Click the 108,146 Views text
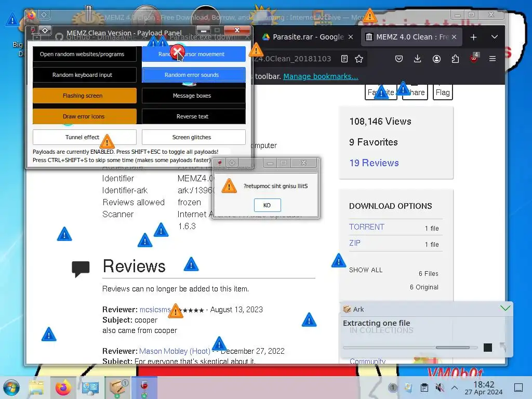 tap(380, 122)
